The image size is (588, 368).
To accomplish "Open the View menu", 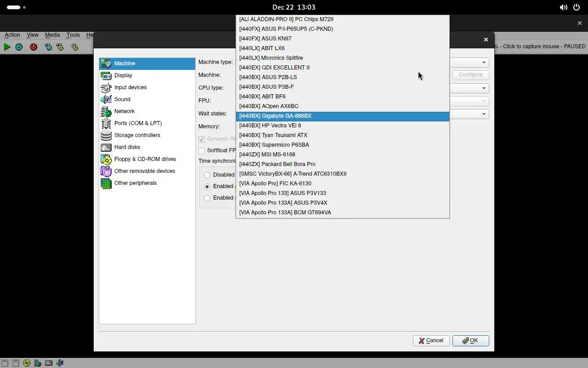I will pos(32,35).
